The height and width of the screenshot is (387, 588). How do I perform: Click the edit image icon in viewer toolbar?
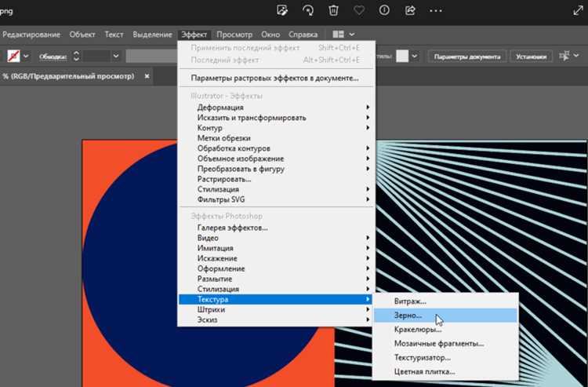(282, 10)
